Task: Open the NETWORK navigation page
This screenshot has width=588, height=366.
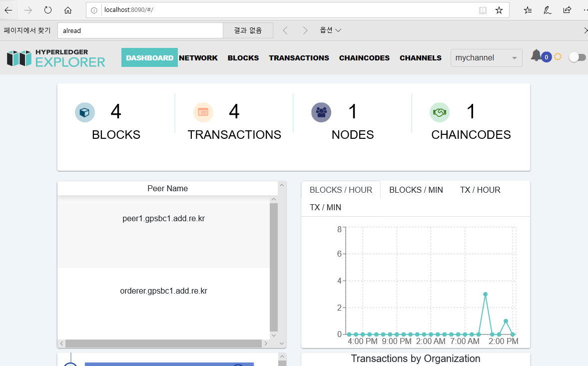Action: tap(198, 58)
